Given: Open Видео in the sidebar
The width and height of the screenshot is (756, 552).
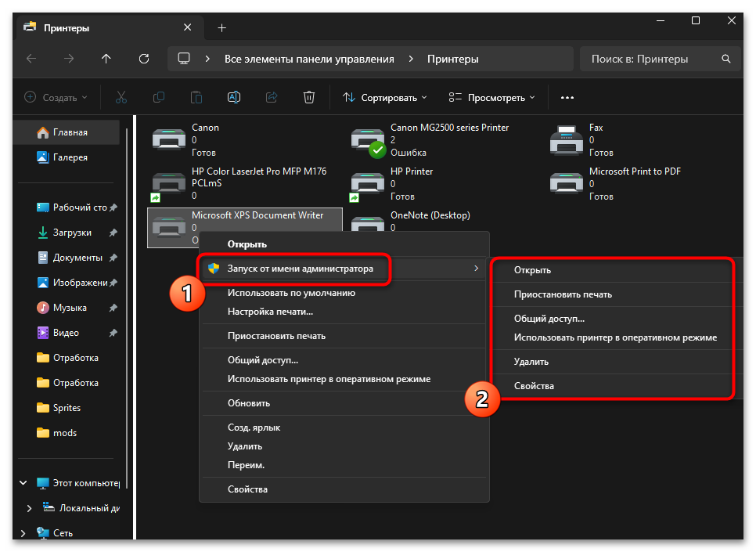Looking at the screenshot, I should (x=67, y=333).
